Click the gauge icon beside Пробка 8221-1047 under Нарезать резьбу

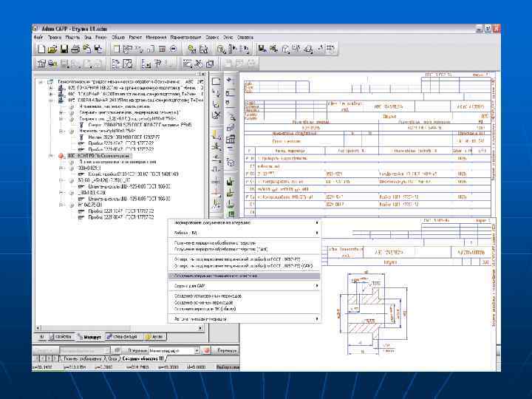[x=81, y=143]
